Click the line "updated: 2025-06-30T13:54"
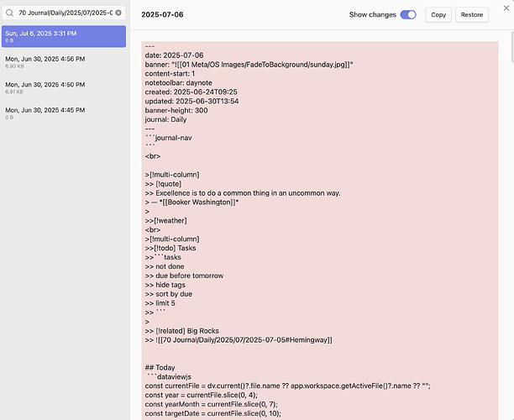 tap(191, 102)
